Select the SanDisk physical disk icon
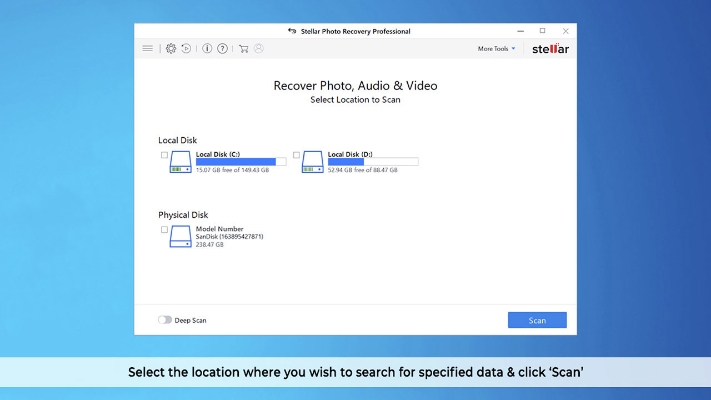Screen dimensions: 711x400 click(x=180, y=236)
